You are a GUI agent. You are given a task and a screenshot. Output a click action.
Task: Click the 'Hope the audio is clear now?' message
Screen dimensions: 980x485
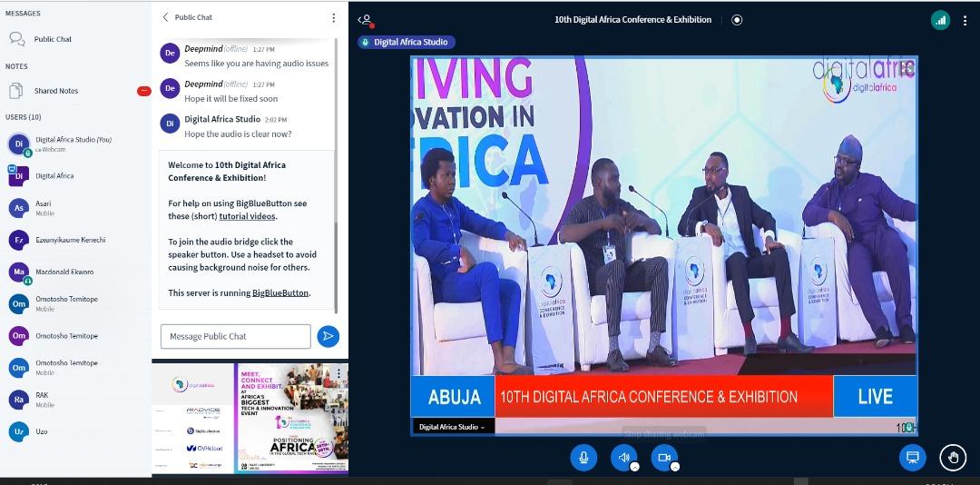pyautogui.click(x=238, y=134)
